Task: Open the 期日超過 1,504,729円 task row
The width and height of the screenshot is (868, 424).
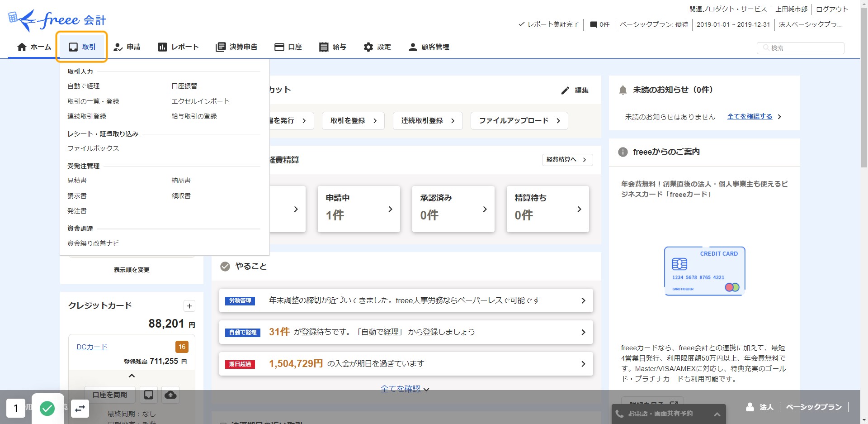Action: 406,364
